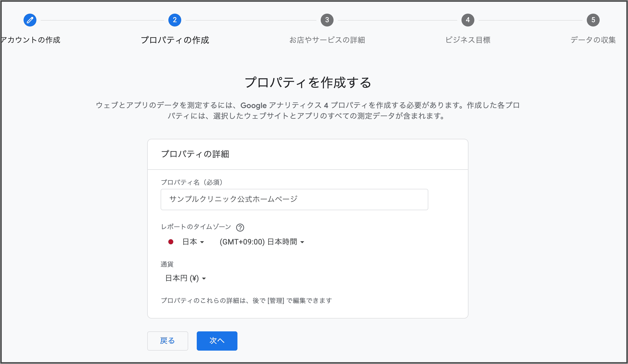Click the 戻る back button
Image resolution: width=628 pixels, height=364 pixels.
tap(168, 341)
